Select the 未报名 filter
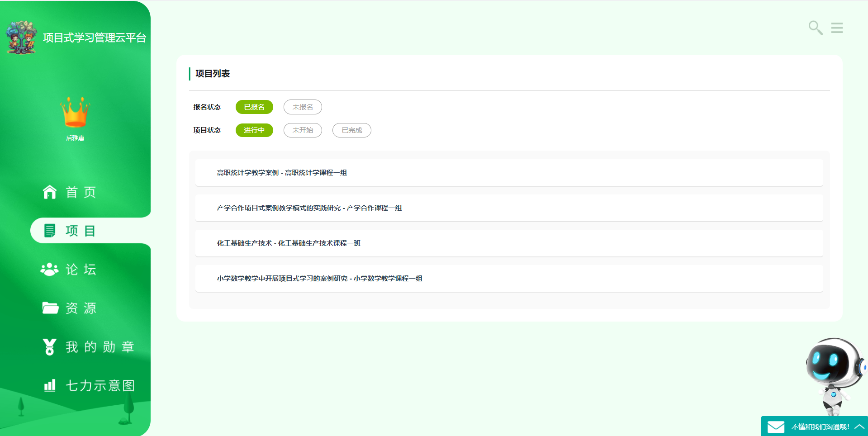868x436 pixels. pos(303,107)
